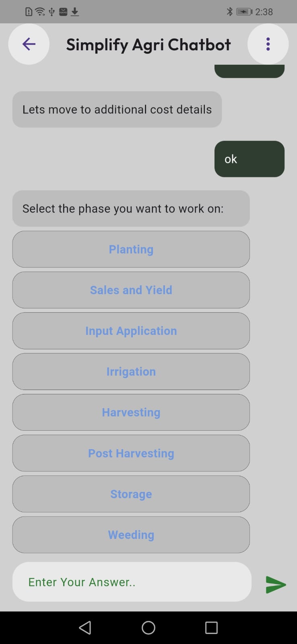Image resolution: width=297 pixels, height=644 pixels.
Task: Tap the Bluetooth status icon
Action: (229, 12)
